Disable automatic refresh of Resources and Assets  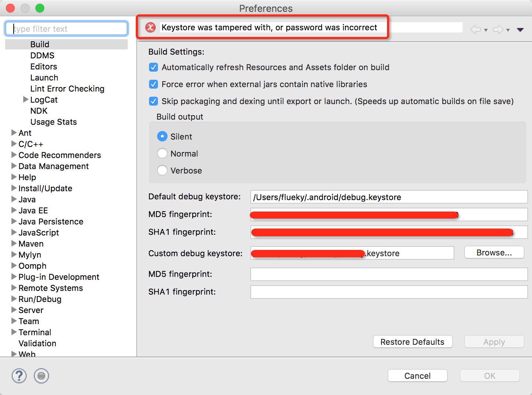pos(153,67)
